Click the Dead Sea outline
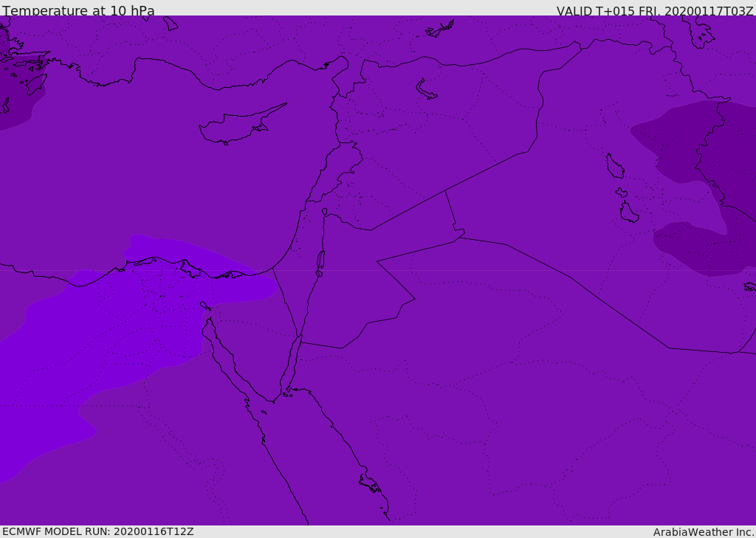 pos(320,261)
